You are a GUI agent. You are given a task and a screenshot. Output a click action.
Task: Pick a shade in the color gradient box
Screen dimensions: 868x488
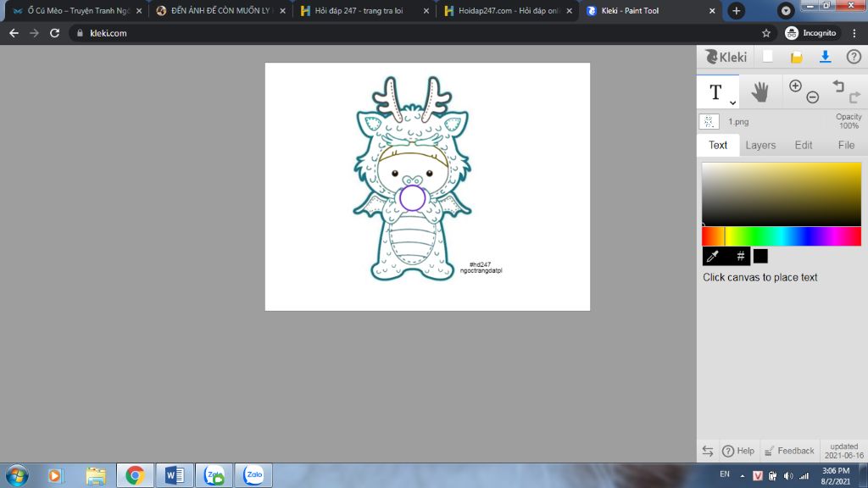(781, 194)
